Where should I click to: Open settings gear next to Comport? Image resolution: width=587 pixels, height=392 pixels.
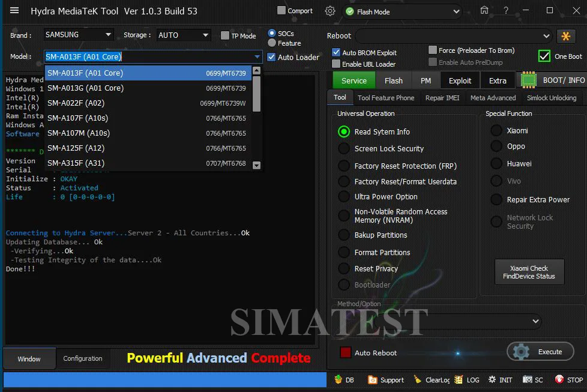[x=330, y=11]
